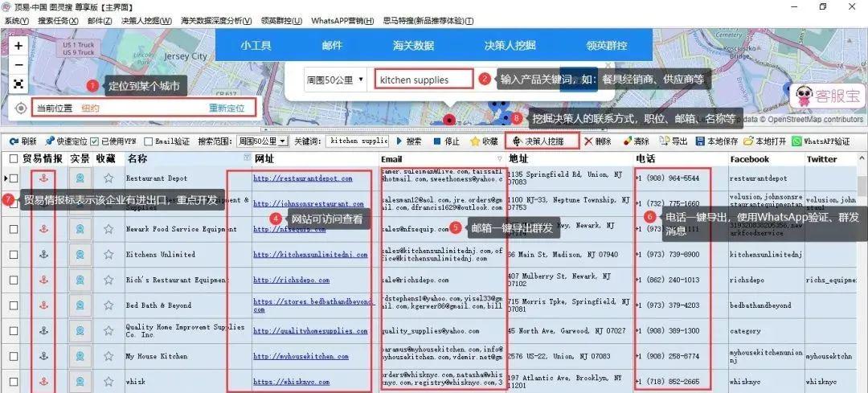Image resolution: width=868 pixels, height=393 pixels.
Task: Switch to the 领英群控 blue tab
Action: [607, 45]
